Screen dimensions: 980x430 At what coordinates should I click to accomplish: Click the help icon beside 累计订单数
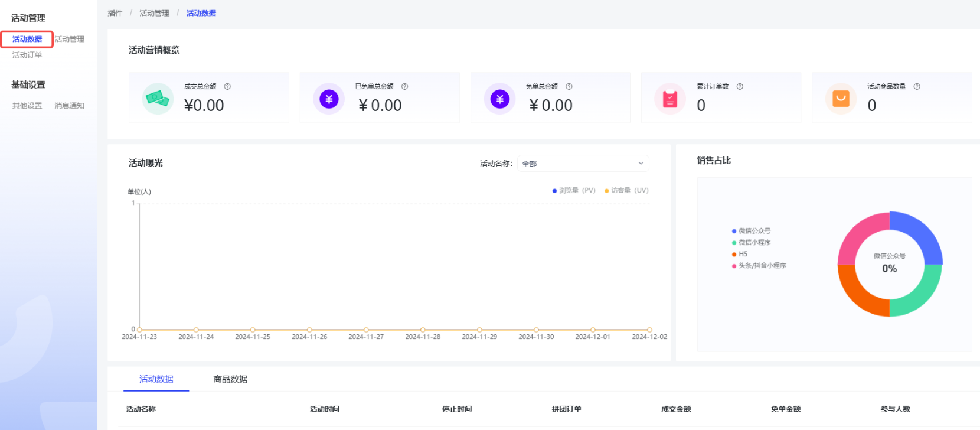(x=740, y=86)
